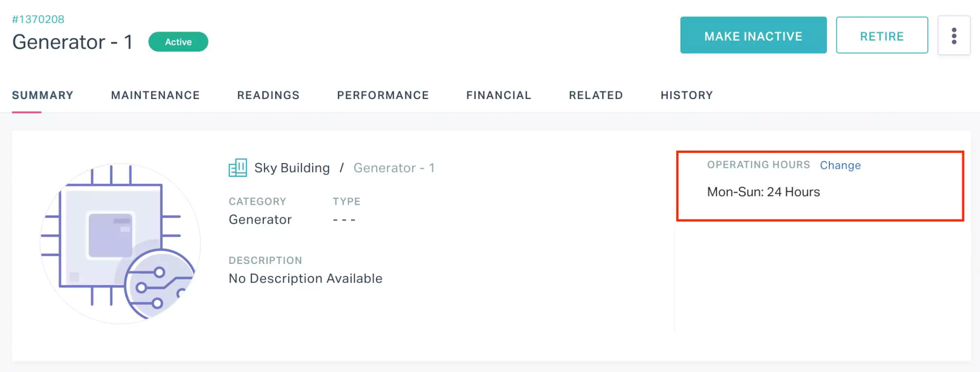Screen dimensions: 980x372
Task: Click the generator asset illustration
Action: pyautogui.click(x=120, y=243)
